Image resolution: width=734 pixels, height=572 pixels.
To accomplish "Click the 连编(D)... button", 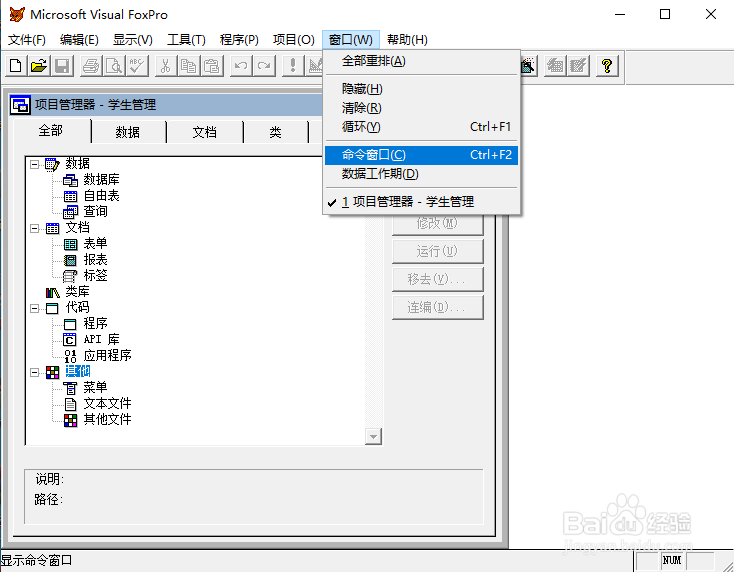I will click(x=437, y=308).
